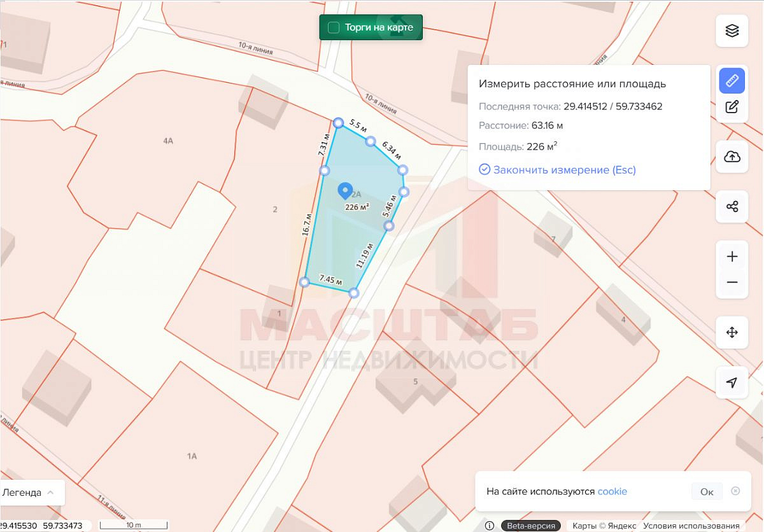Locate me with the navigation arrow icon
The image size is (764, 532).
(732, 382)
